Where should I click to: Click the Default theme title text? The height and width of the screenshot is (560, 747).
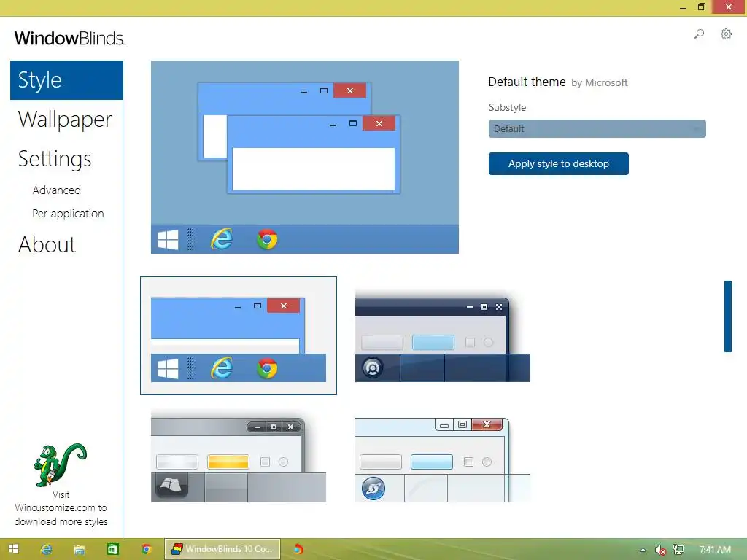(527, 82)
